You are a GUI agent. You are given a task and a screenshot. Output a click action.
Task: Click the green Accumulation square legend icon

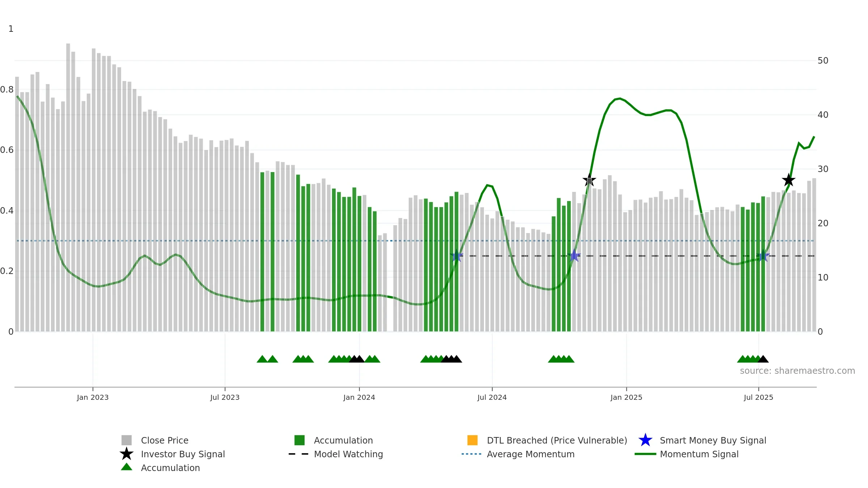[x=299, y=440]
